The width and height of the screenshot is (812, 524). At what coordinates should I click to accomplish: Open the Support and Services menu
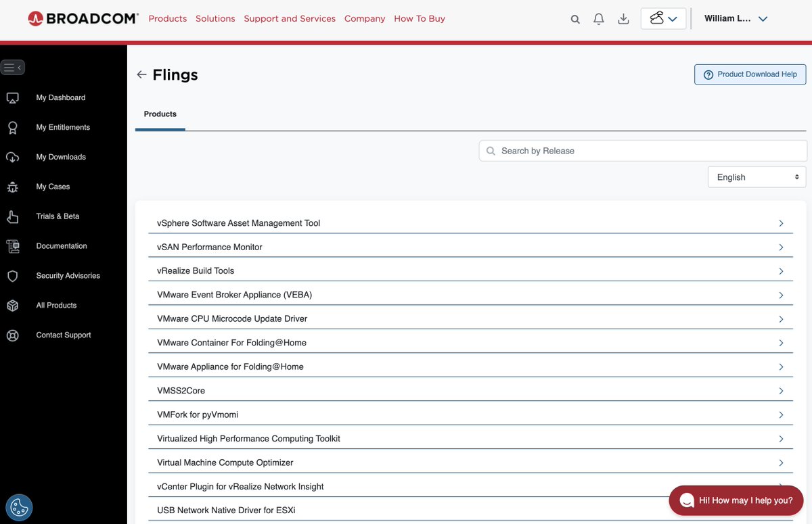290,19
